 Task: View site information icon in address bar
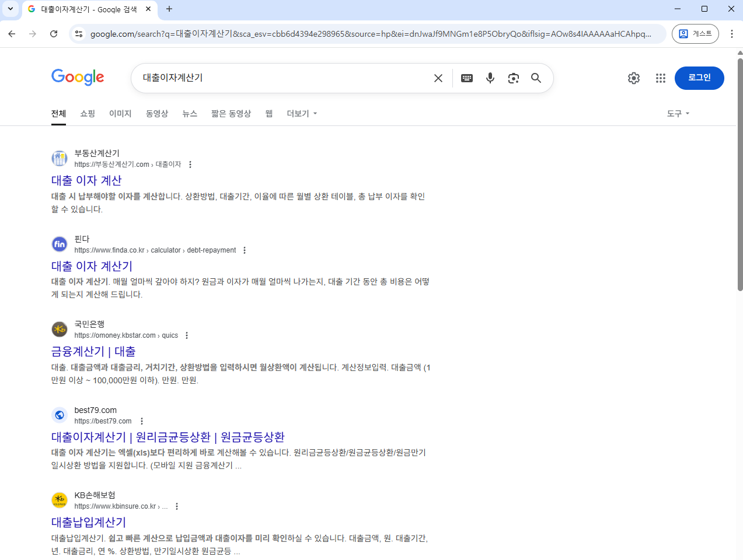coord(79,34)
